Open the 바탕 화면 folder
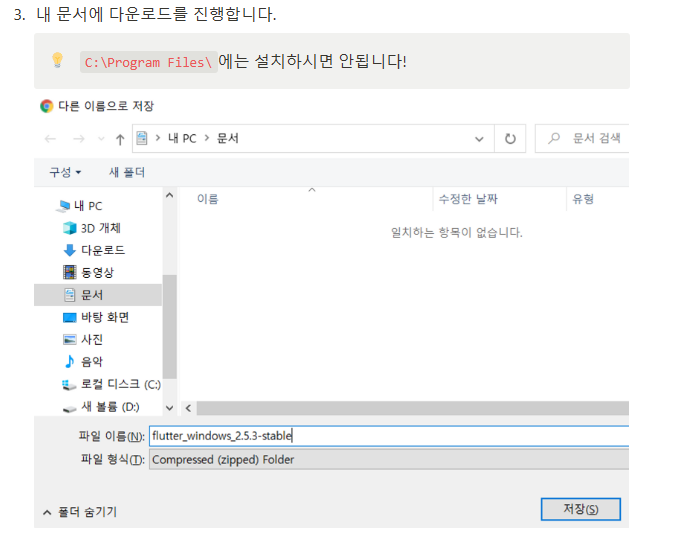 [x=105, y=317]
